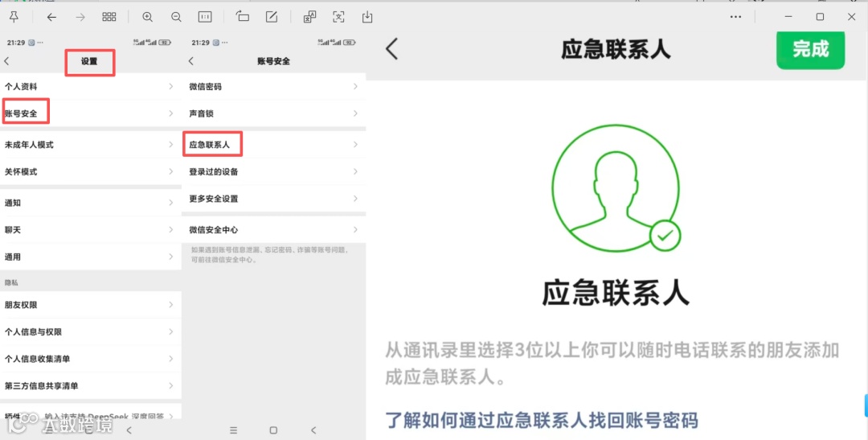Tap the green emergency contact avatar icon
The width and height of the screenshot is (868, 440).
(x=616, y=188)
